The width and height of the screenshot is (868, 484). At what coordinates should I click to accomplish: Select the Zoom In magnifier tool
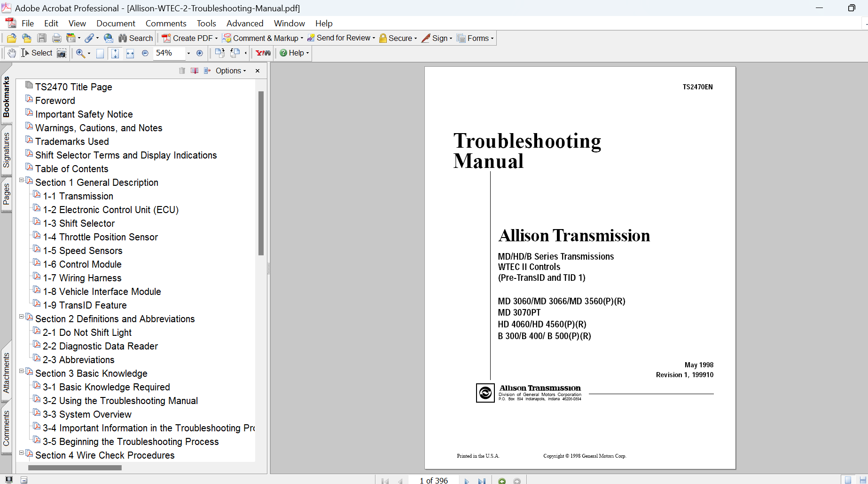(x=81, y=53)
